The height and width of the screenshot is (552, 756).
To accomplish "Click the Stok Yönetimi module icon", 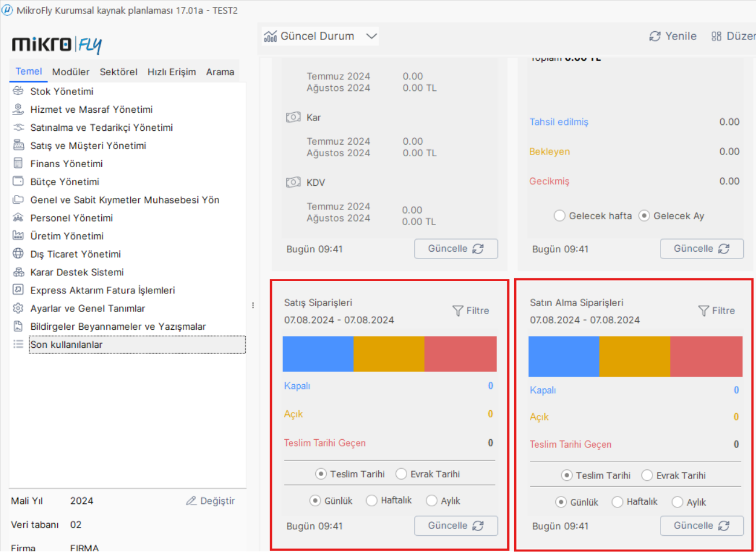I will pos(19,91).
